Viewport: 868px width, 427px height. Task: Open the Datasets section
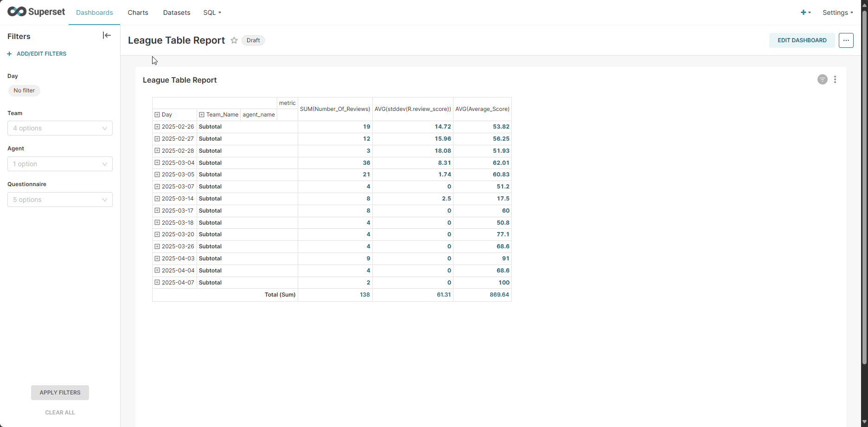(x=176, y=13)
